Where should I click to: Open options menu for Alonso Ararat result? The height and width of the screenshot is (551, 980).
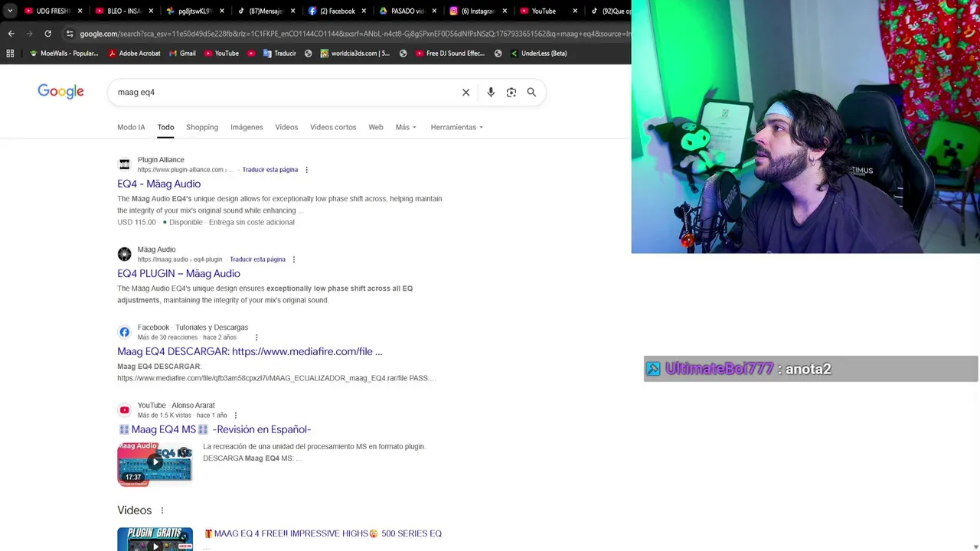point(235,416)
